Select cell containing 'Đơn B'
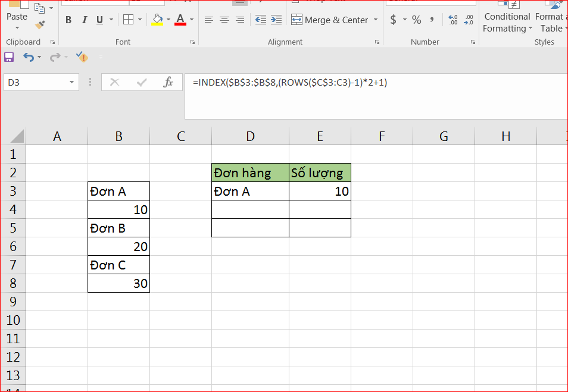This screenshot has height=392, width=568. coord(119,228)
